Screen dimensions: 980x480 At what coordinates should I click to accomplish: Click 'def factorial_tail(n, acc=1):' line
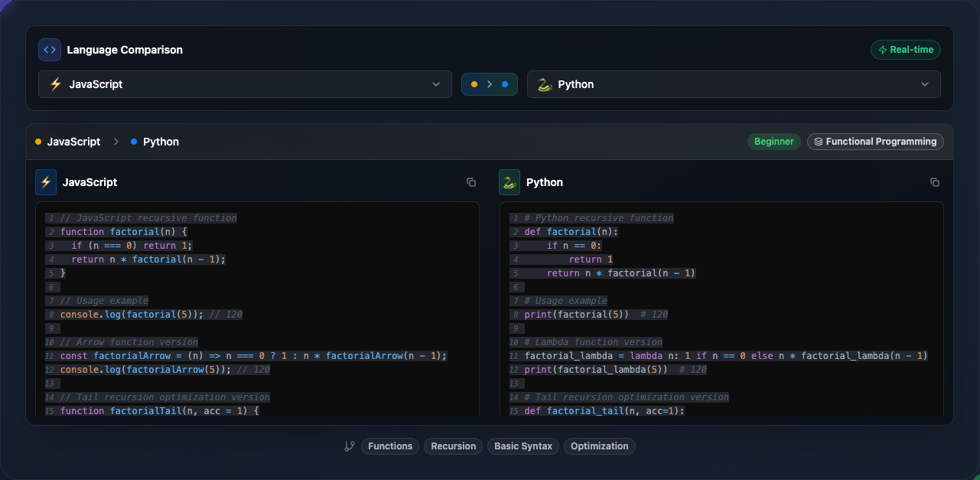(x=604, y=411)
